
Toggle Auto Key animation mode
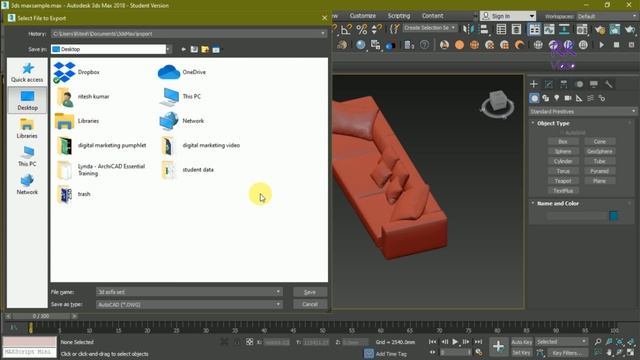tap(522, 342)
